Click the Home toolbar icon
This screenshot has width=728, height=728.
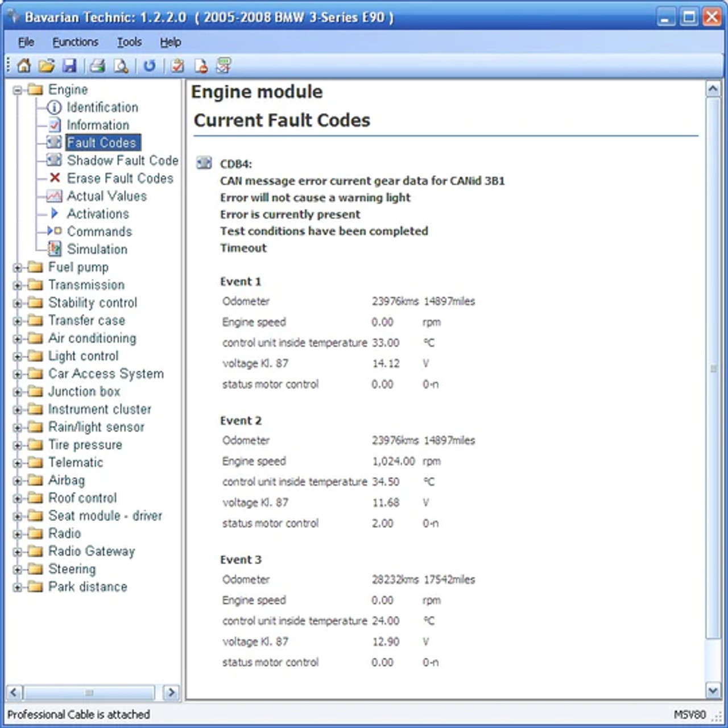coord(24,66)
